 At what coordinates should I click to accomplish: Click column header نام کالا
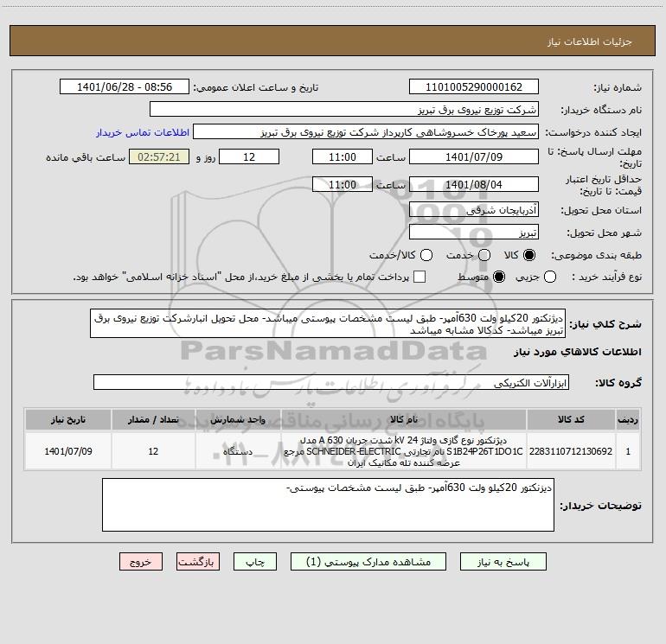point(404,420)
